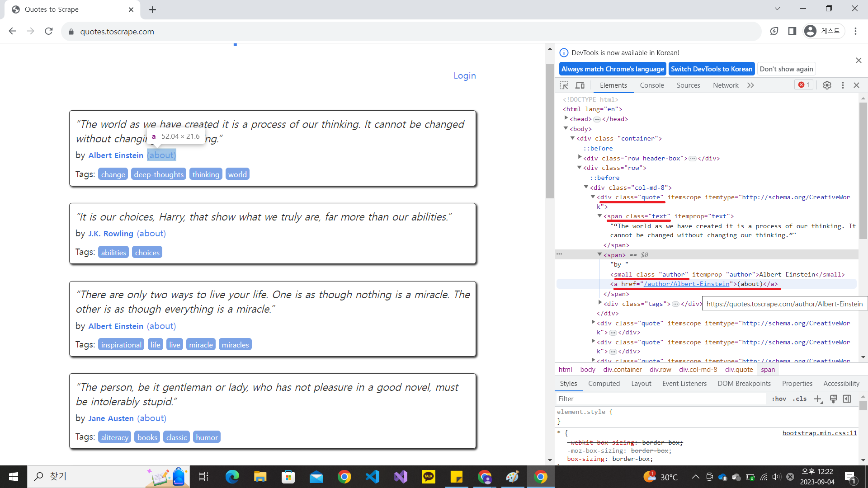Click the styles Filter input field
This screenshot has height=488, width=868.
pyautogui.click(x=660, y=399)
